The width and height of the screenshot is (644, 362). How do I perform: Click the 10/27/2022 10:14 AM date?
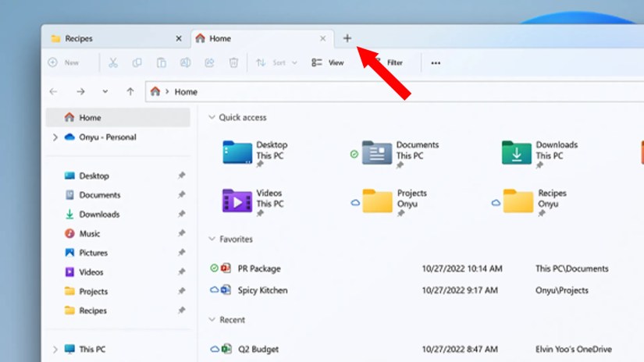coord(462,269)
